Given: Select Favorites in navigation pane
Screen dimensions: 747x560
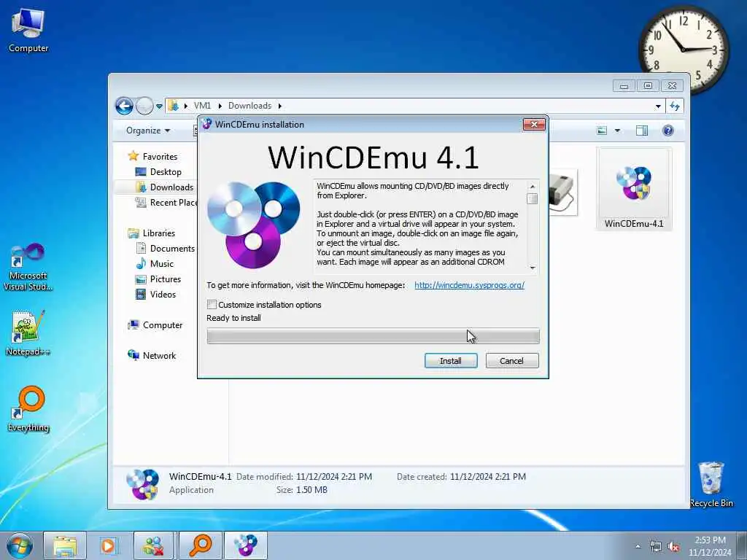Looking at the screenshot, I should pos(160,156).
